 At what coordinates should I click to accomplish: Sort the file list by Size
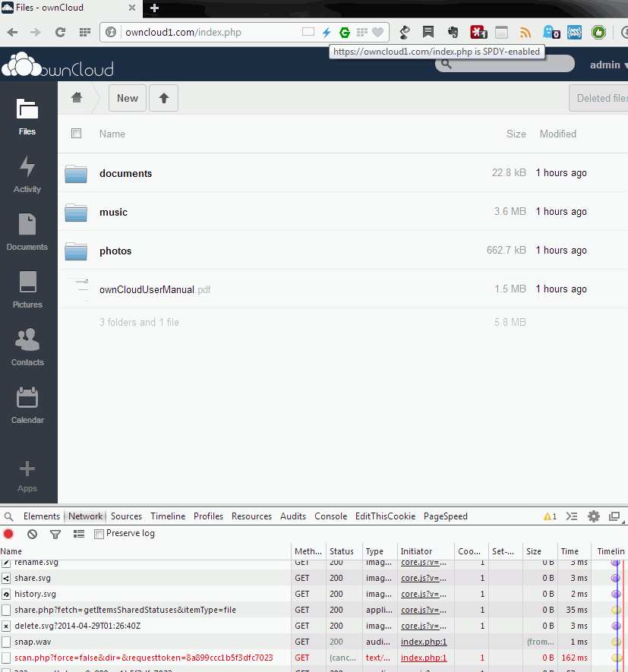(x=516, y=134)
